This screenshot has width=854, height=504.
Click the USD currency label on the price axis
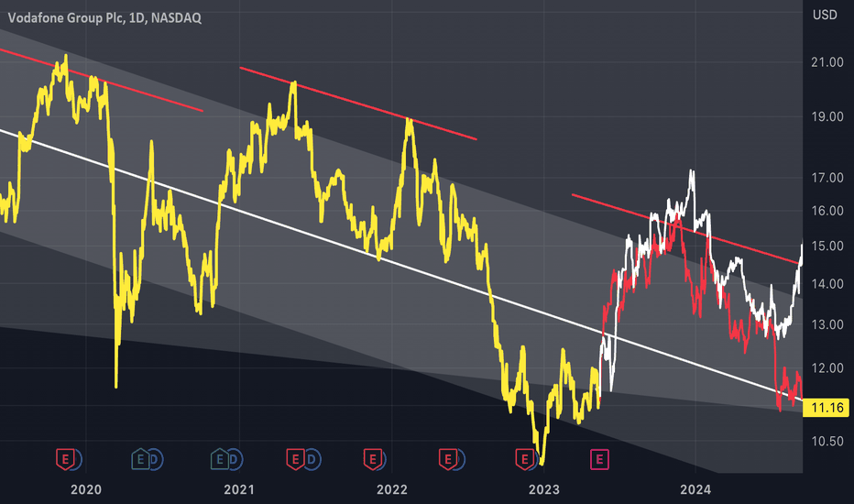pos(825,15)
